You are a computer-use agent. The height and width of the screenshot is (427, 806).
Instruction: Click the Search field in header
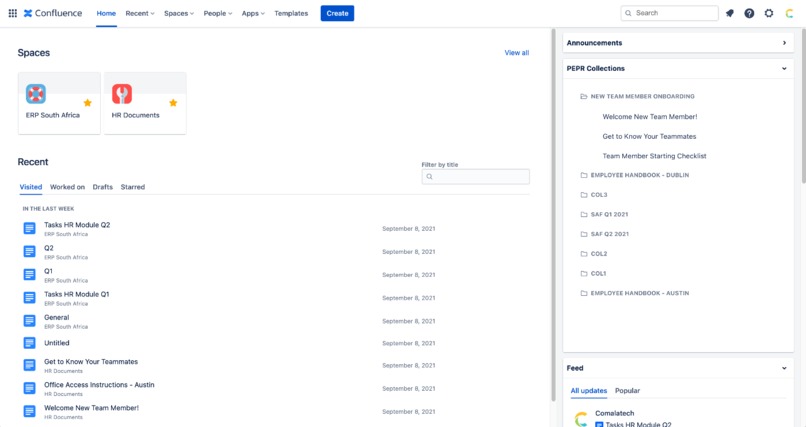(670, 13)
